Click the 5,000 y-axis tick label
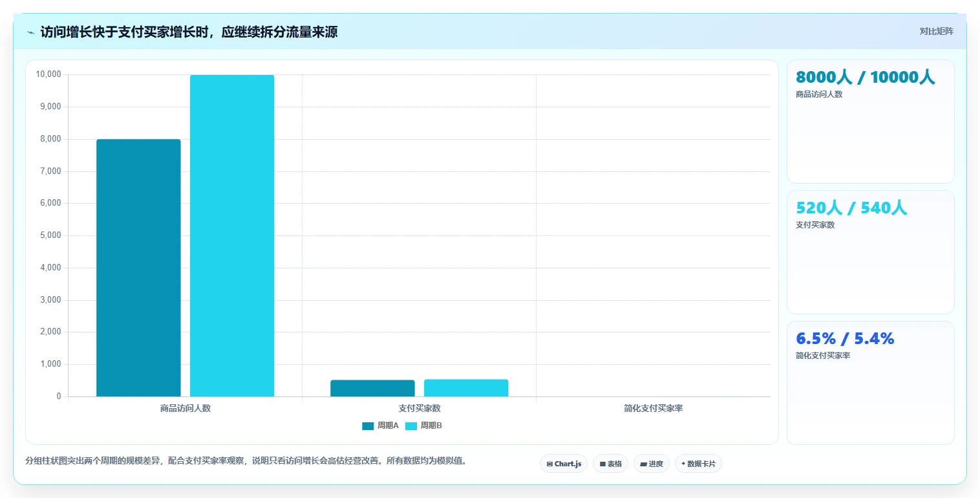The image size is (980, 498). click(50, 235)
